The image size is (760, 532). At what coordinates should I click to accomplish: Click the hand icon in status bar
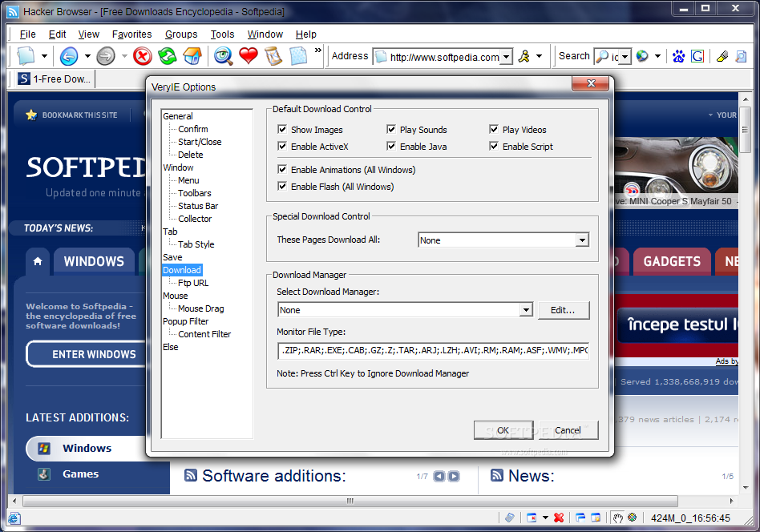(x=617, y=518)
